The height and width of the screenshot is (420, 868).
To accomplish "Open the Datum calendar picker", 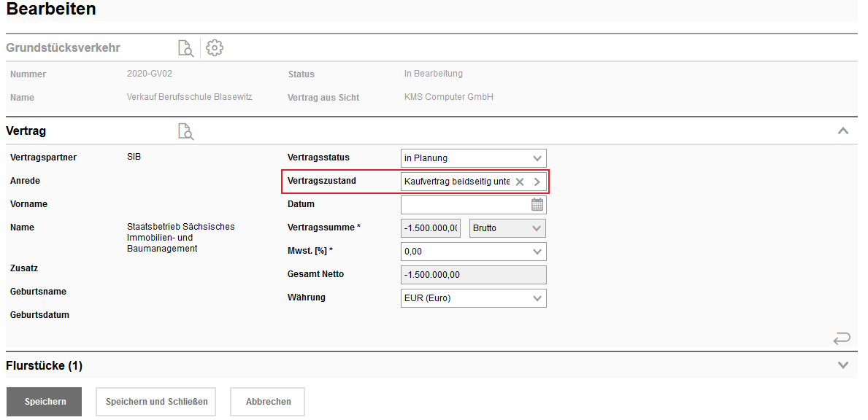I will point(537,205).
